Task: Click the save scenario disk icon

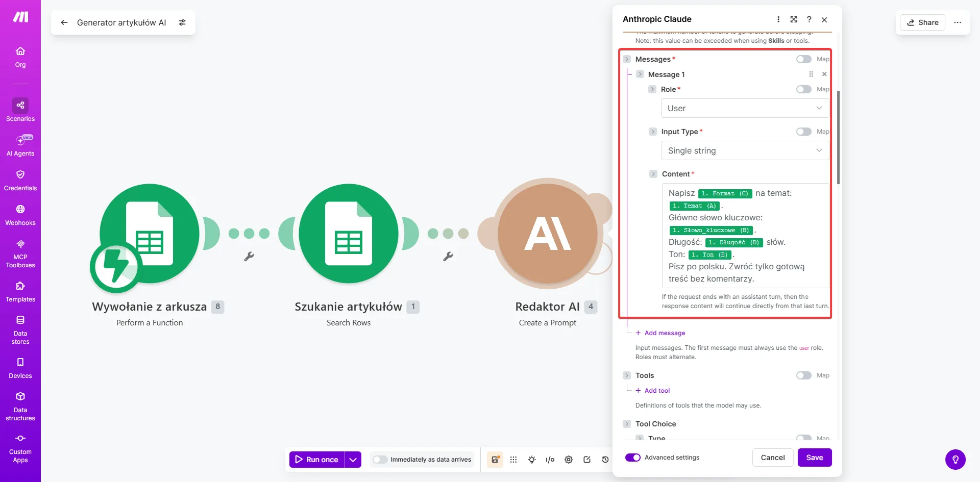Action: click(495, 460)
